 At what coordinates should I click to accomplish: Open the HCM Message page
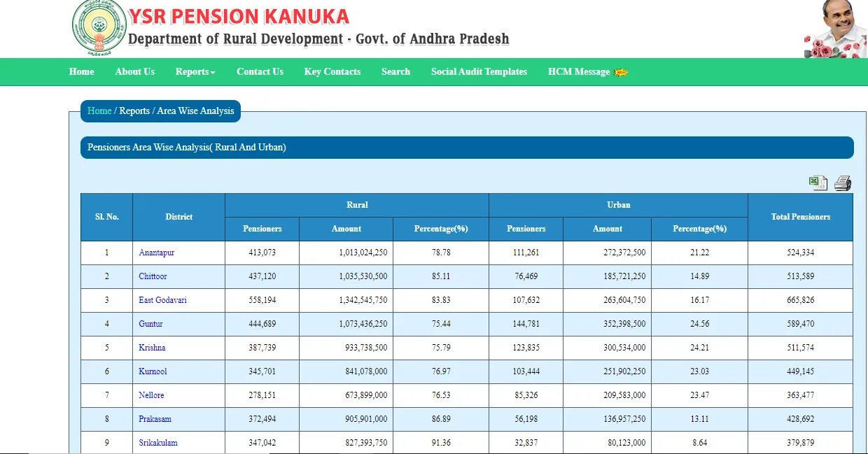(x=579, y=72)
